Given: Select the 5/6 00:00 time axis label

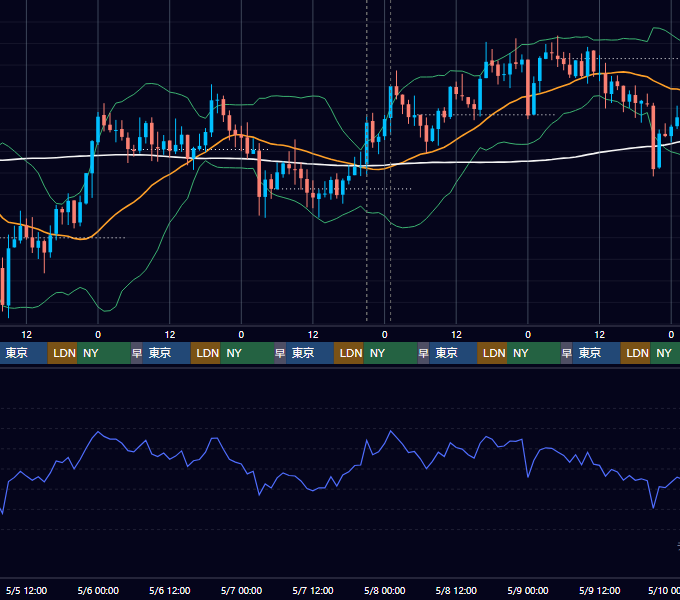Looking at the screenshot, I should 98,590.
